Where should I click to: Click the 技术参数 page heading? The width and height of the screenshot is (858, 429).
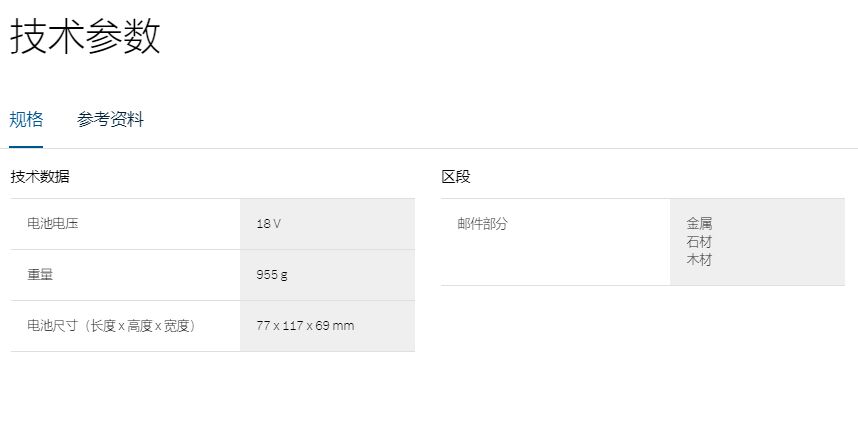click(x=85, y=38)
